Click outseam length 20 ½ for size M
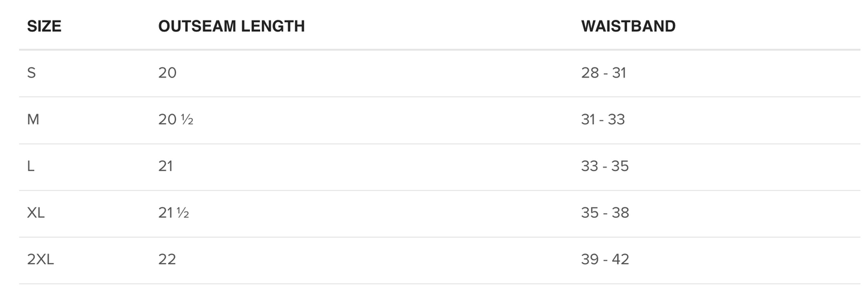The height and width of the screenshot is (302, 868). (x=175, y=120)
